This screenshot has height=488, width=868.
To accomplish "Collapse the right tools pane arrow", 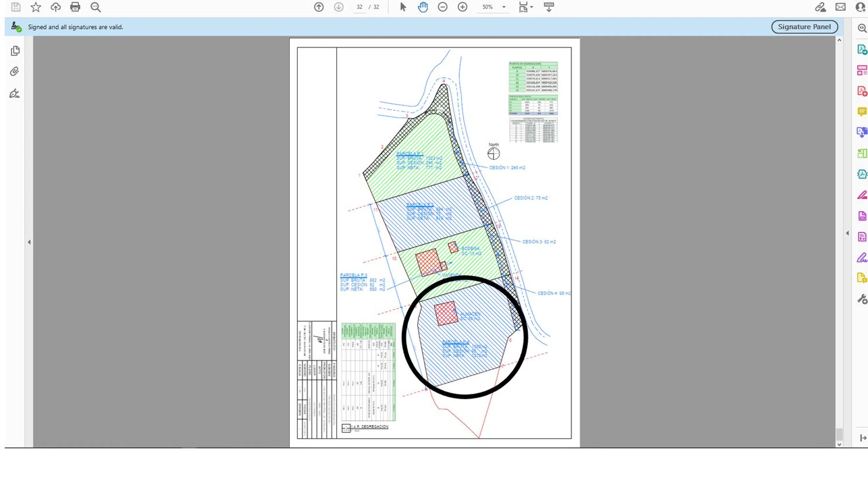I will pos(847,233).
